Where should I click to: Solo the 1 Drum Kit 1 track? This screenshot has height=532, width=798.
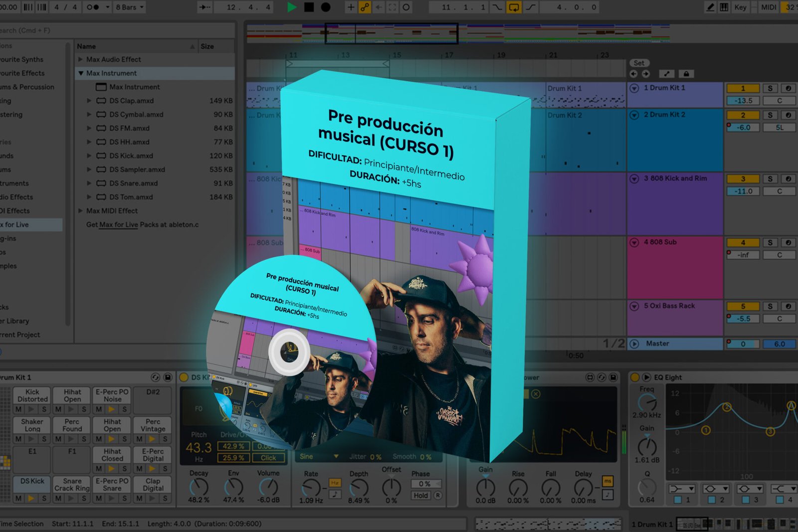point(770,88)
